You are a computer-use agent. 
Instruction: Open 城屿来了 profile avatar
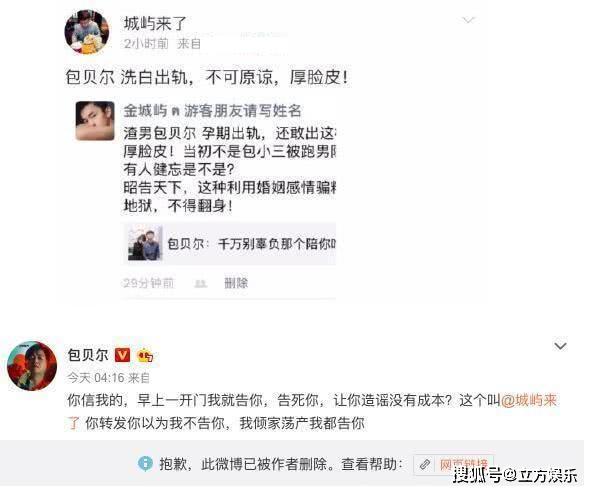click(87, 32)
